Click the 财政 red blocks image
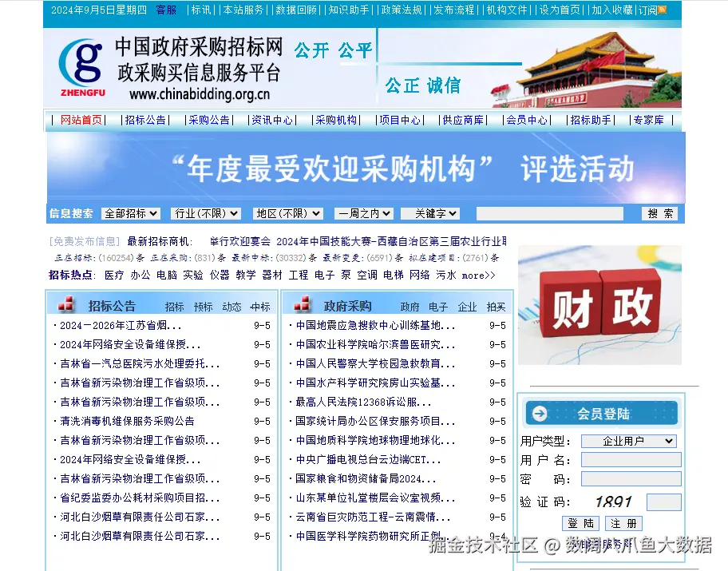Viewport: 728px width, 571px height. tap(599, 305)
